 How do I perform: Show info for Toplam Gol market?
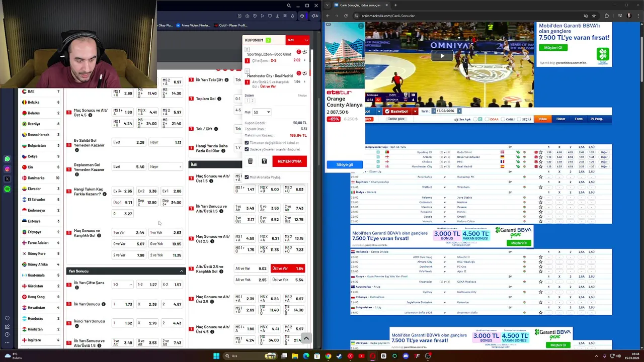pyautogui.click(x=219, y=99)
